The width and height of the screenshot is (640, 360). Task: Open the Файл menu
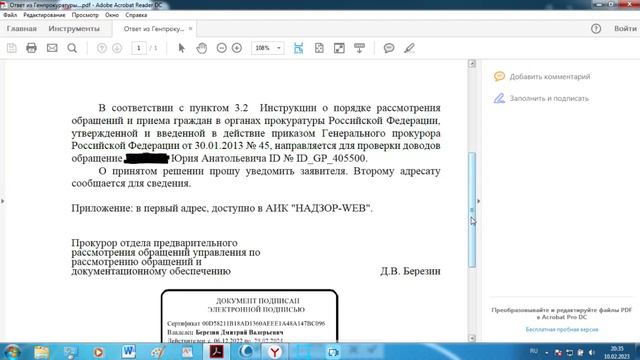click(10, 15)
